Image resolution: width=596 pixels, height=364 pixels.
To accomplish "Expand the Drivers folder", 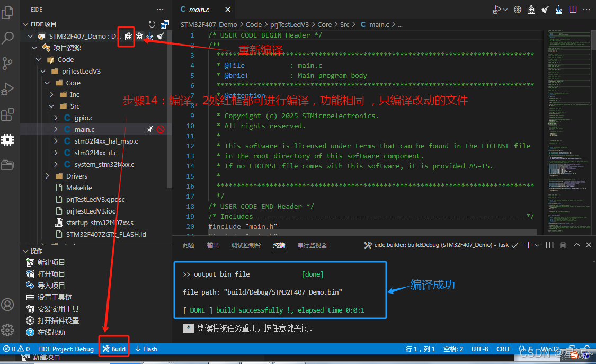I will (48, 176).
